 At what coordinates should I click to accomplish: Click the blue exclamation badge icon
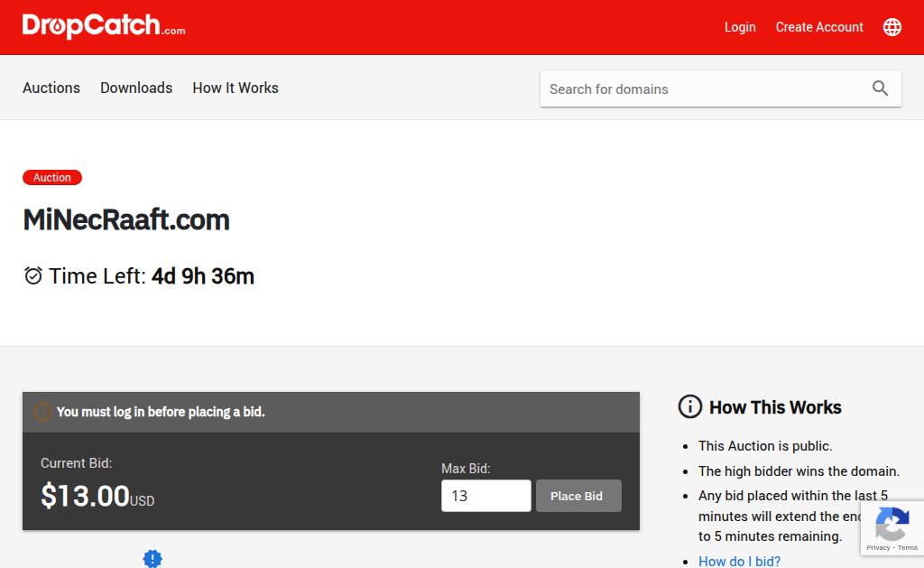tap(152, 558)
